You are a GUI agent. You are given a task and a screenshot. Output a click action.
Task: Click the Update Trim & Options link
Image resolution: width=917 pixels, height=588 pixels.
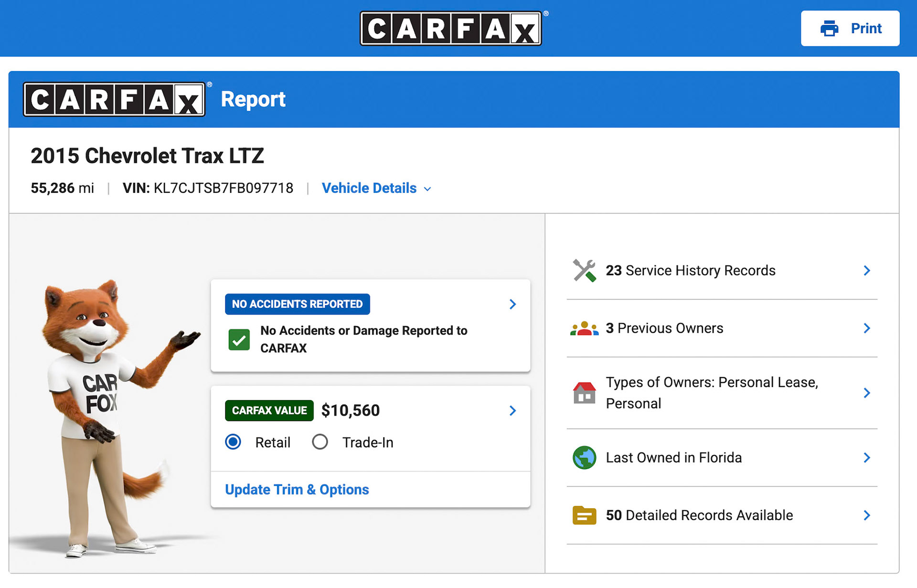297,489
